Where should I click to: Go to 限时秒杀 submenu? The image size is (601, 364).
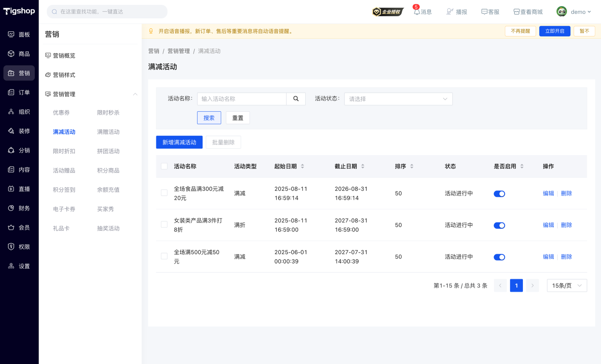click(x=108, y=113)
